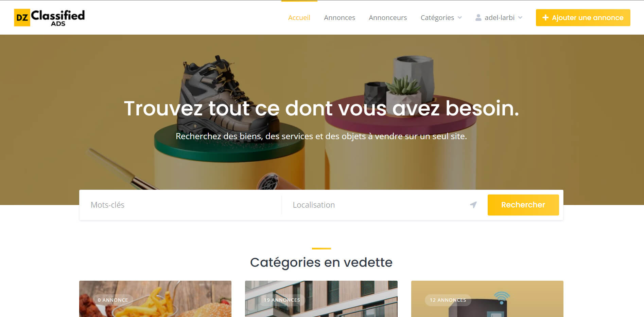Viewport: 644px width, 317px height.
Task: Click the adel-larbi username
Action: (x=500, y=18)
